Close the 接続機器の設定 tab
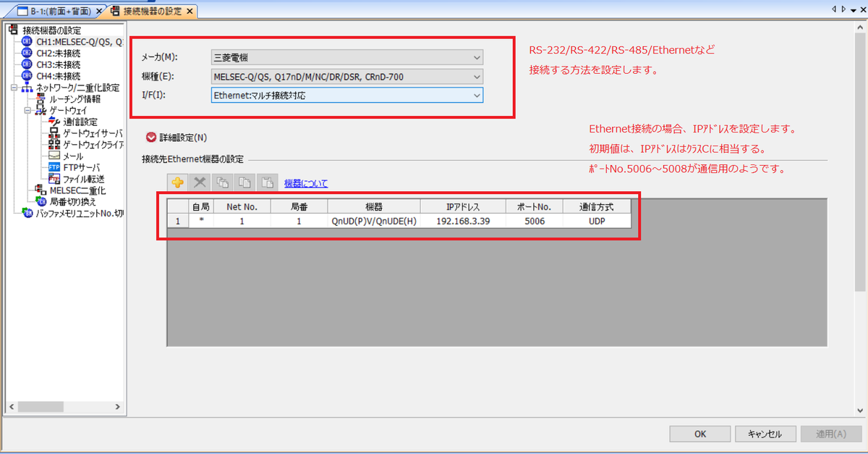The width and height of the screenshot is (868, 454). tap(190, 12)
